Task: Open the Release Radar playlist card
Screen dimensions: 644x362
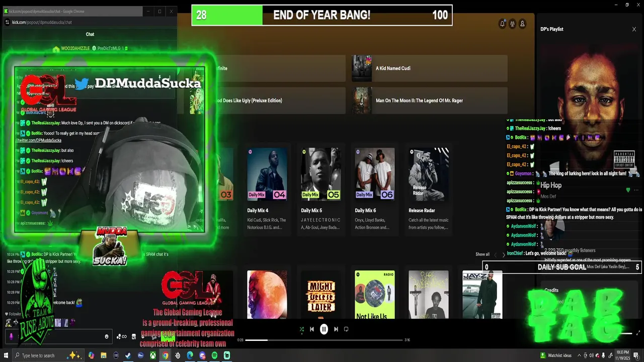Action: click(x=429, y=189)
